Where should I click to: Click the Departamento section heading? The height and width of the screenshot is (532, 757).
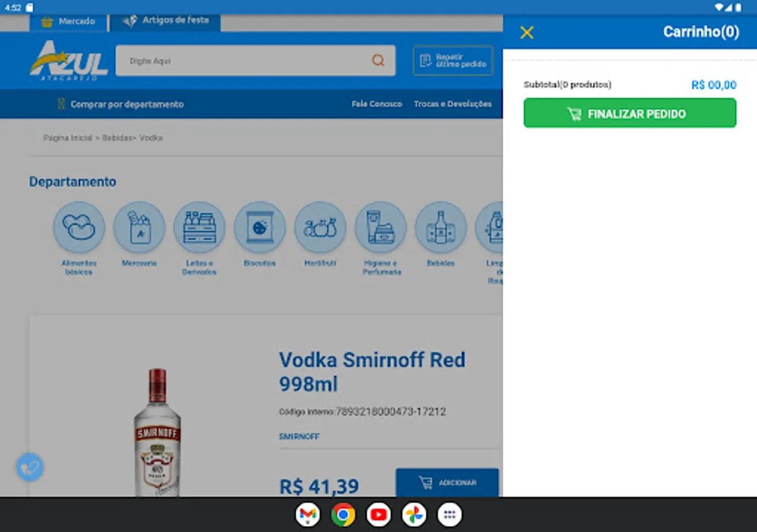(x=73, y=181)
